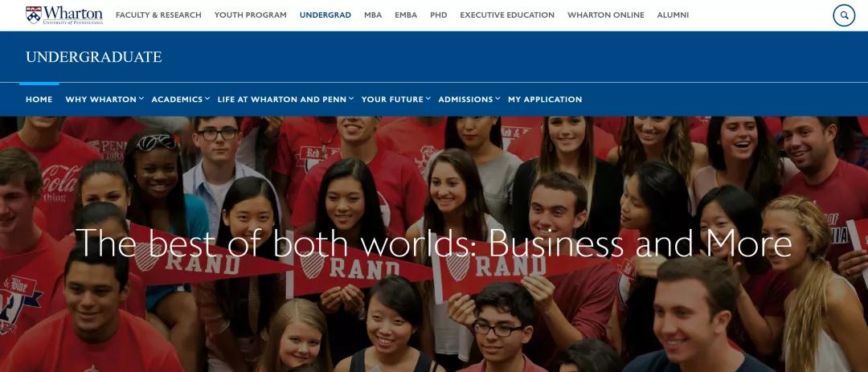Screen dimensions: 868x372
Task: Open the search magnifier icon
Action: click(x=844, y=15)
